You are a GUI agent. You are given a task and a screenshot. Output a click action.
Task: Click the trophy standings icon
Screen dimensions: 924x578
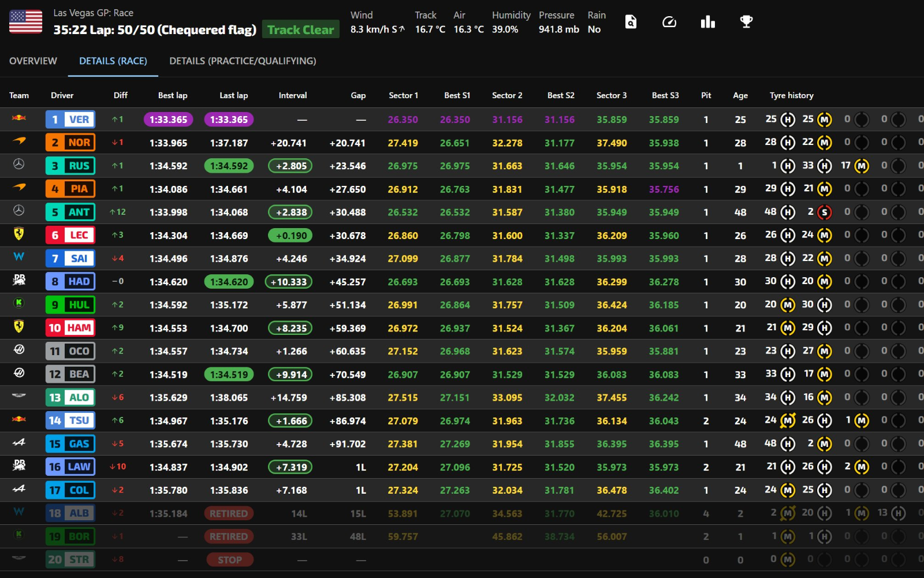tap(746, 22)
